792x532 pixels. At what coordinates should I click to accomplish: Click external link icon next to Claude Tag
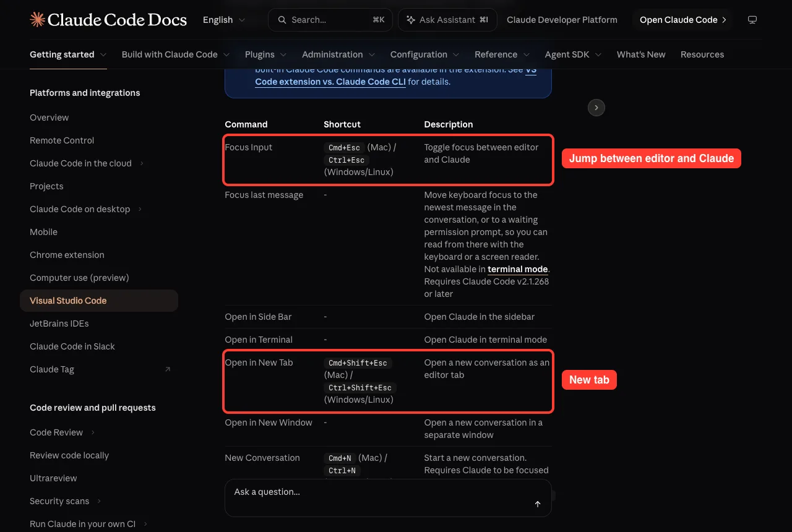point(168,369)
